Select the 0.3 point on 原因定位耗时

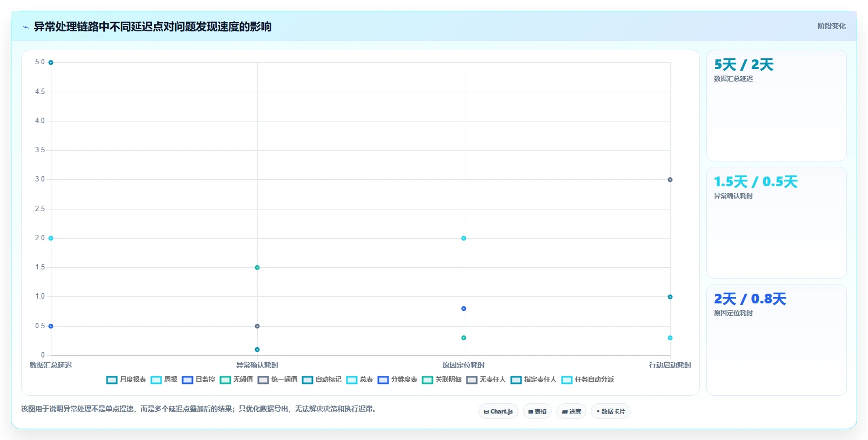coord(464,338)
